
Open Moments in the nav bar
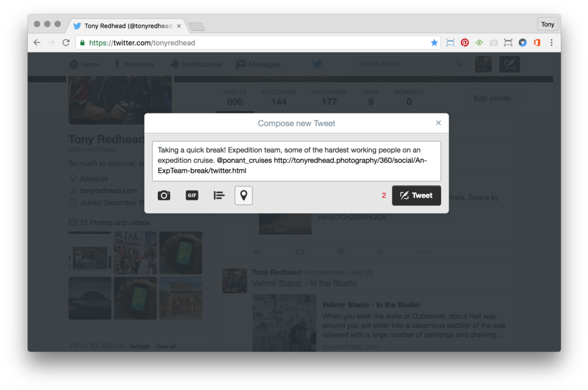pyautogui.click(x=134, y=64)
